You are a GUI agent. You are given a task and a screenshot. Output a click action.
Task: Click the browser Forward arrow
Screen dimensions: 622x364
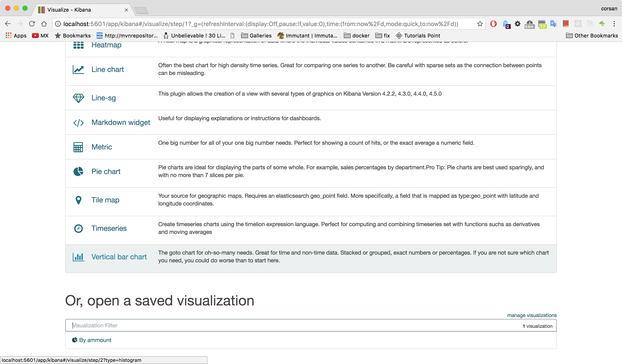point(20,24)
